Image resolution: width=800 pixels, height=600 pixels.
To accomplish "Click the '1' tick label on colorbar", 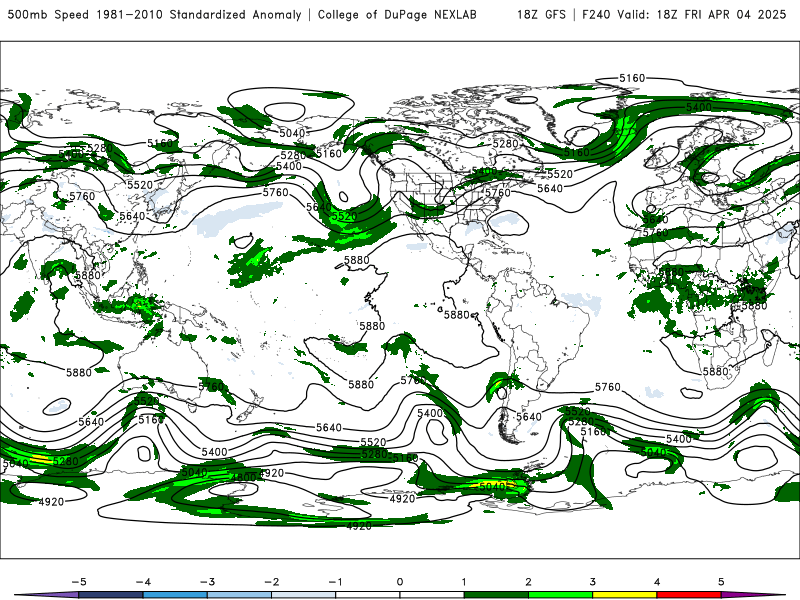I will (x=464, y=582).
